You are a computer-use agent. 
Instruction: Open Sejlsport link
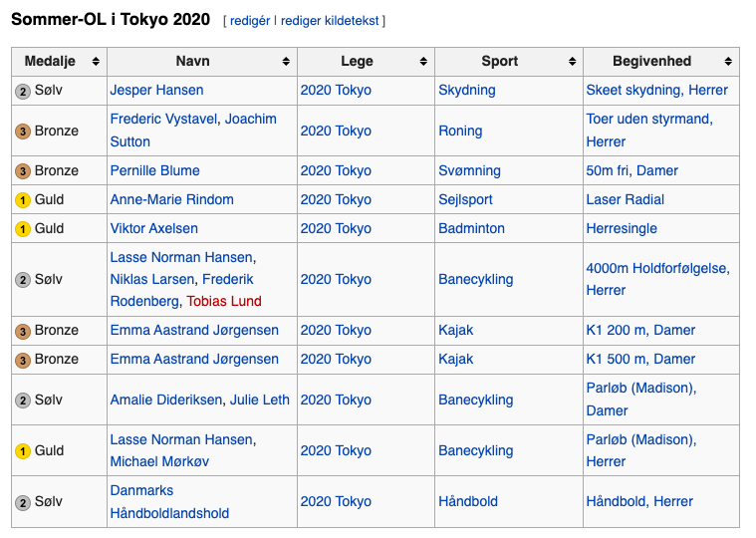pyautogui.click(x=465, y=199)
